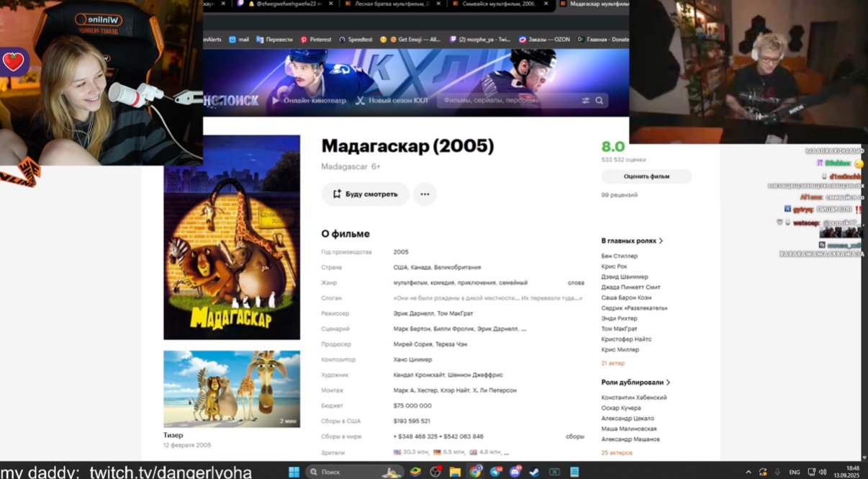Open the сборы link in world gross row

(575, 437)
